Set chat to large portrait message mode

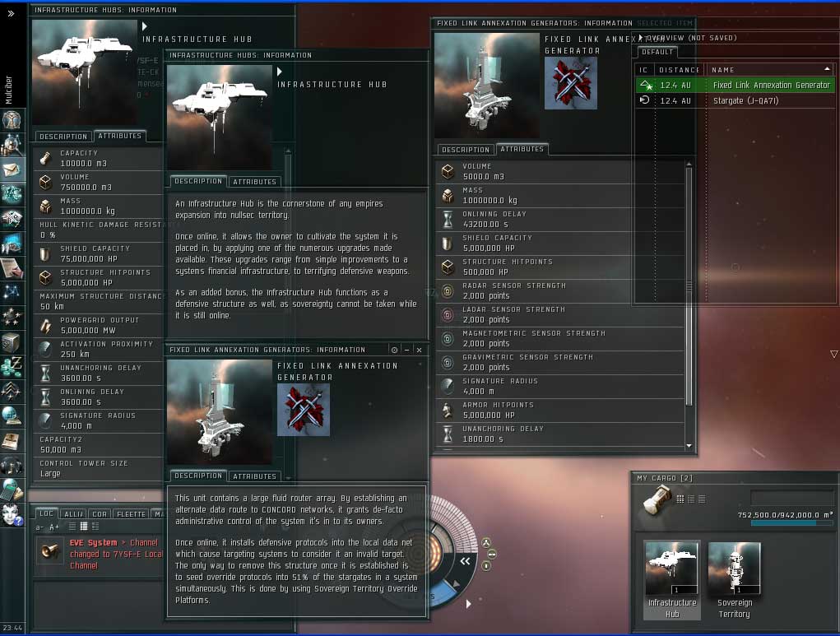84,527
